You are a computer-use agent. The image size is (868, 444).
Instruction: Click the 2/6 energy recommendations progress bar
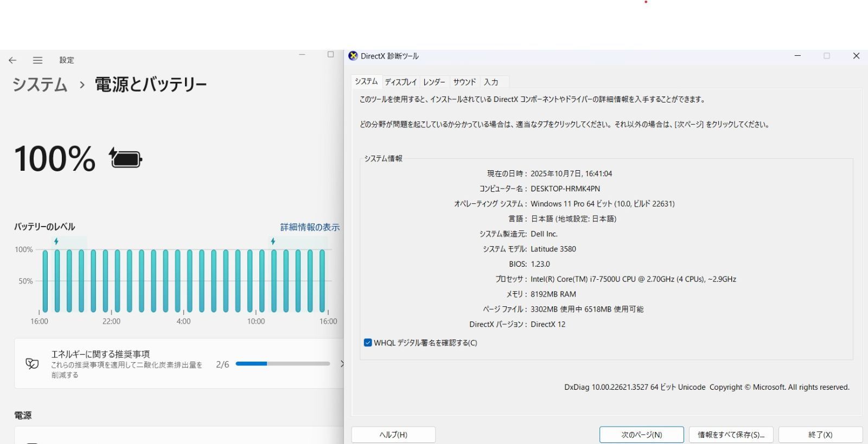pyautogui.click(x=283, y=364)
